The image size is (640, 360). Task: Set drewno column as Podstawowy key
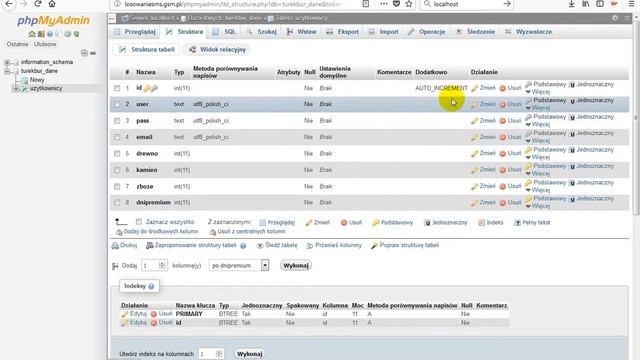click(x=545, y=150)
